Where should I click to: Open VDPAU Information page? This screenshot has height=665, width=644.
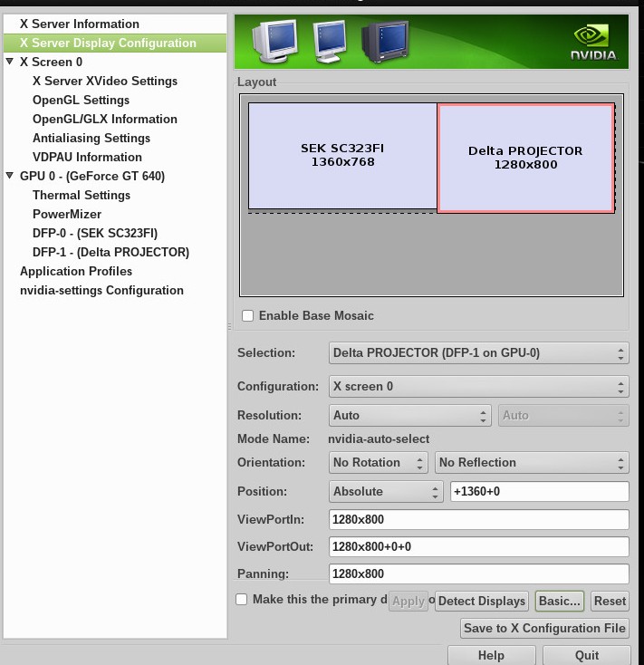click(87, 158)
